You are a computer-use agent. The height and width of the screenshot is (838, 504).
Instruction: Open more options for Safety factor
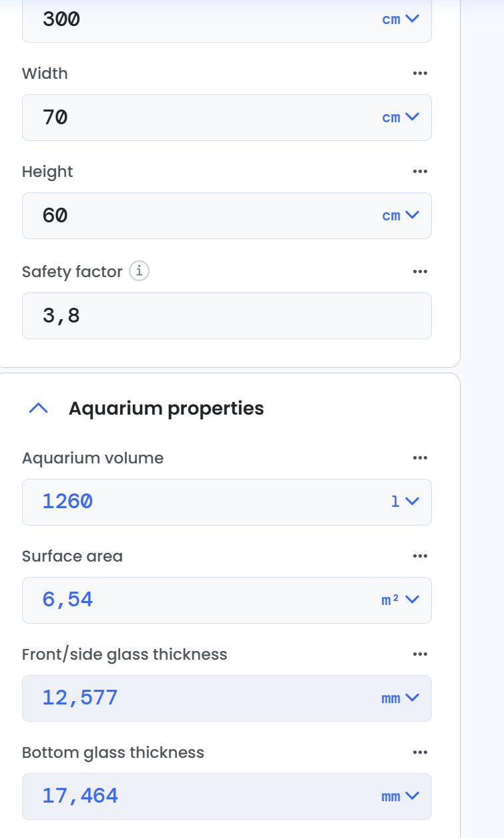419,272
